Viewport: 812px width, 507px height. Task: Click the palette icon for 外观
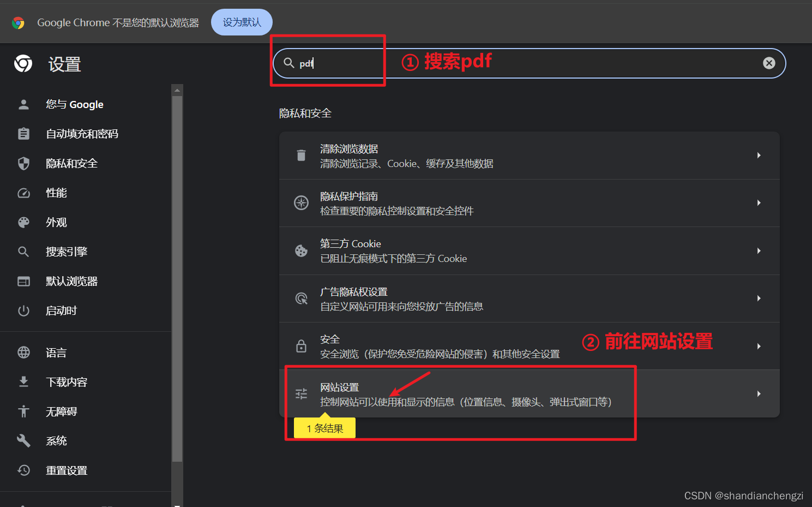[x=23, y=222]
